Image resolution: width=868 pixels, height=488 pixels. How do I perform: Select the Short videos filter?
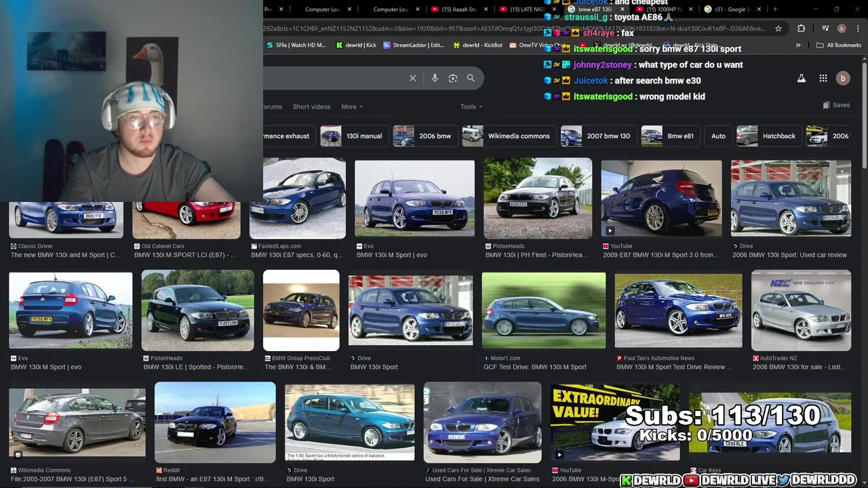(x=311, y=106)
